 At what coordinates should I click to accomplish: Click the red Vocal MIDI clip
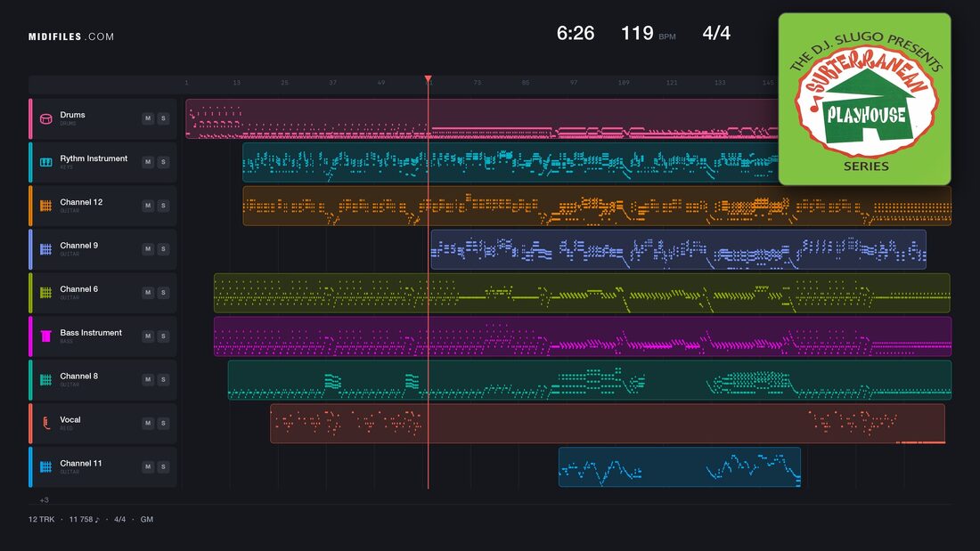pos(608,424)
